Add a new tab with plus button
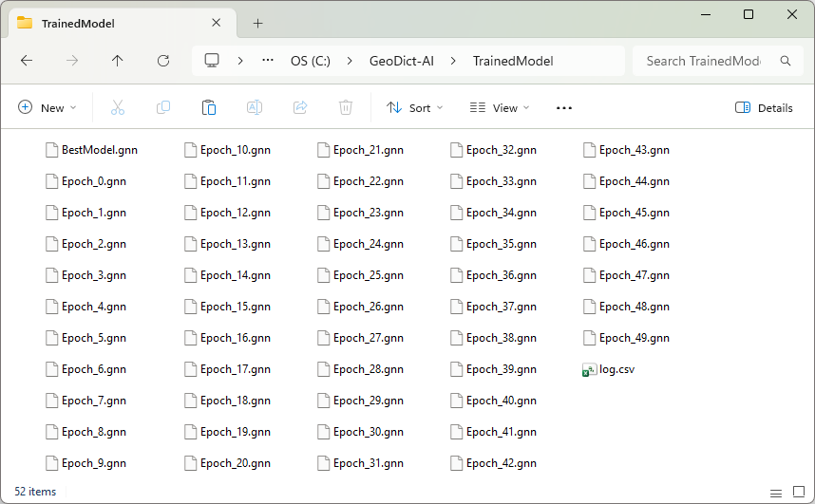Image resolution: width=815 pixels, height=504 pixels. (257, 23)
